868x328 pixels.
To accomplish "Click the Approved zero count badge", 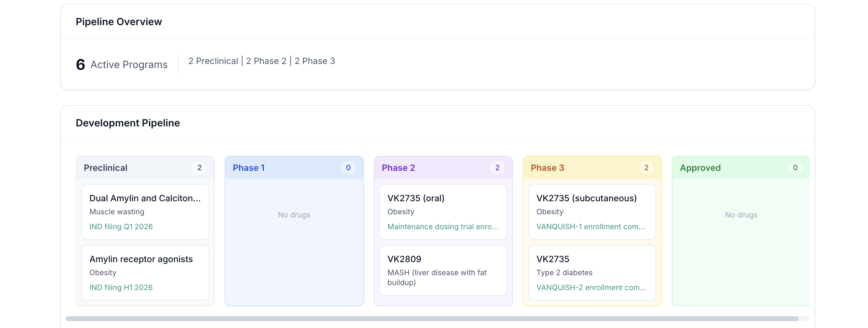I will [795, 167].
